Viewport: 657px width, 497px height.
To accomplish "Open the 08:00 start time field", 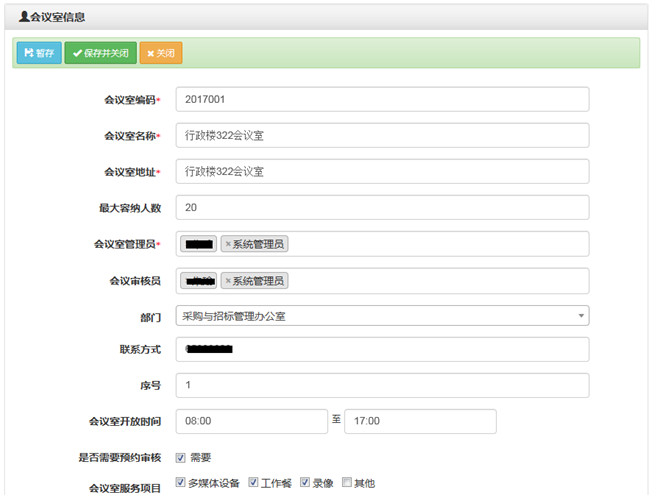I will tap(251, 421).
